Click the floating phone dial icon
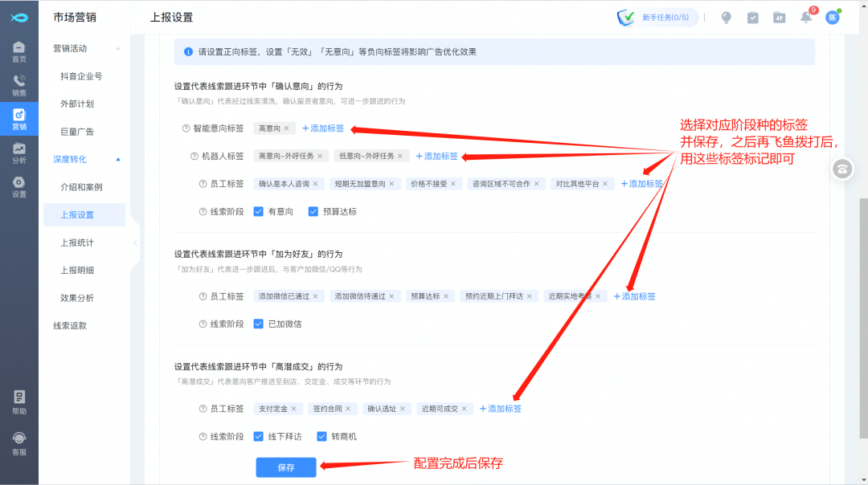This screenshot has height=485, width=868. (842, 168)
